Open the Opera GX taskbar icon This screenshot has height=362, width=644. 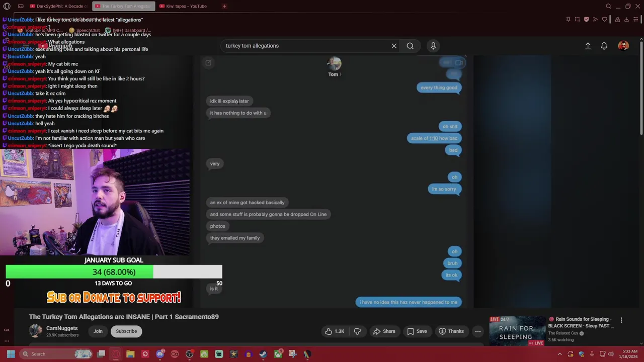pyautogui.click(x=116, y=354)
